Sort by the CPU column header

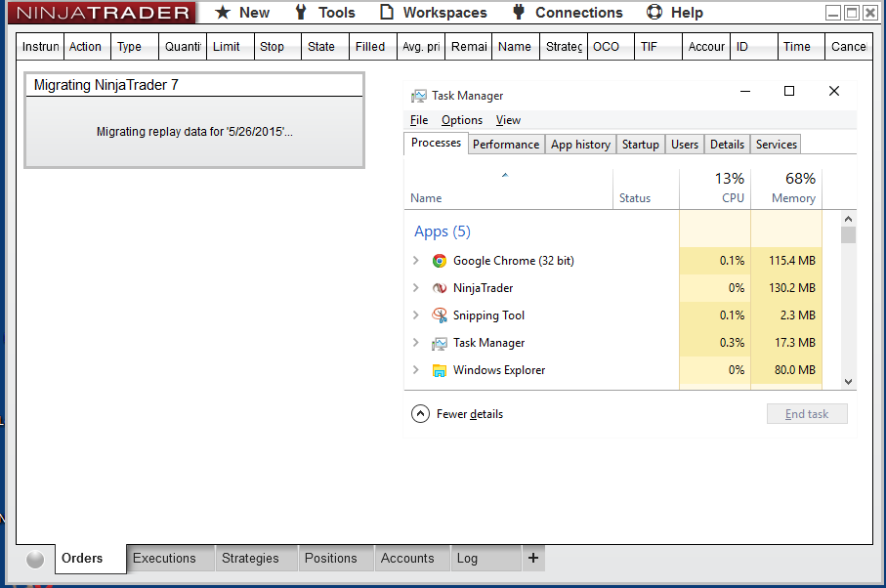tap(715, 189)
